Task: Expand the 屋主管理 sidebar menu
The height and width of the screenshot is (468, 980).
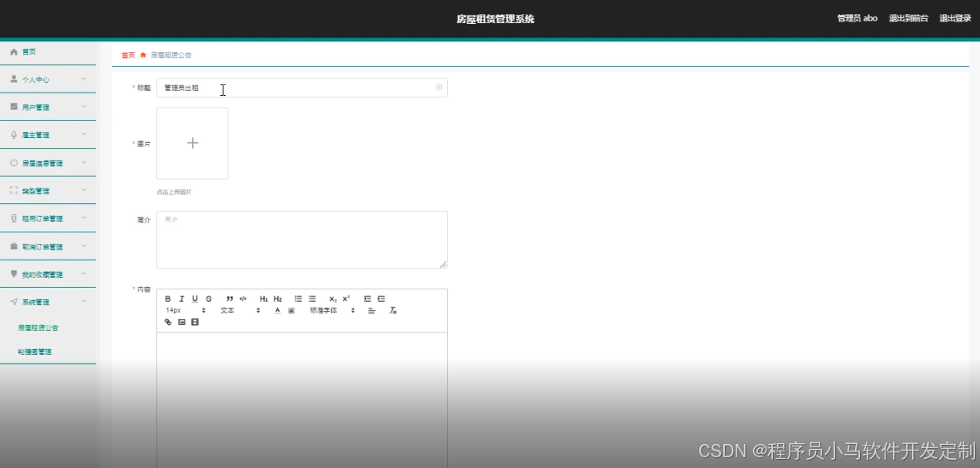Action: pyautogui.click(x=48, y=135)
